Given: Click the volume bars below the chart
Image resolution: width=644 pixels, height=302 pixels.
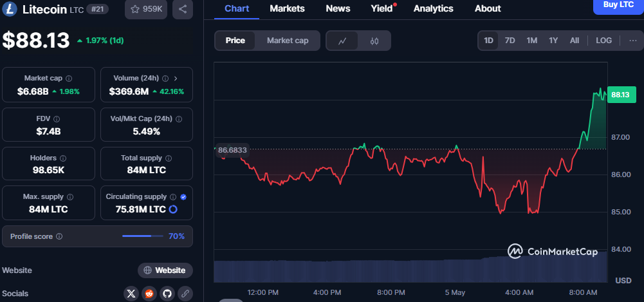Looking at the screenshot, I should (x=410, y=269).
